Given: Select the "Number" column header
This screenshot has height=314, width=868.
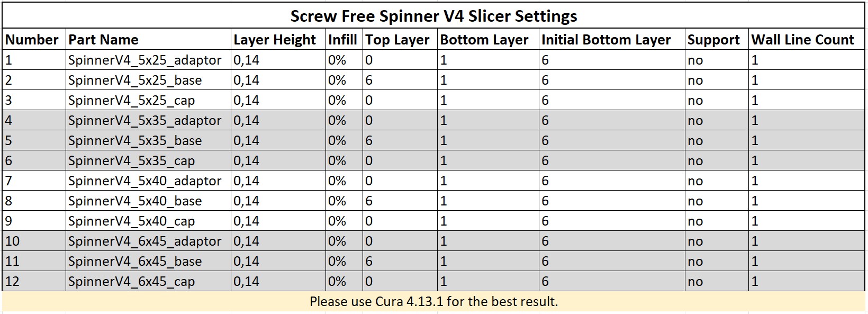Looking at the screenshot, I should (x=32, y=40).
